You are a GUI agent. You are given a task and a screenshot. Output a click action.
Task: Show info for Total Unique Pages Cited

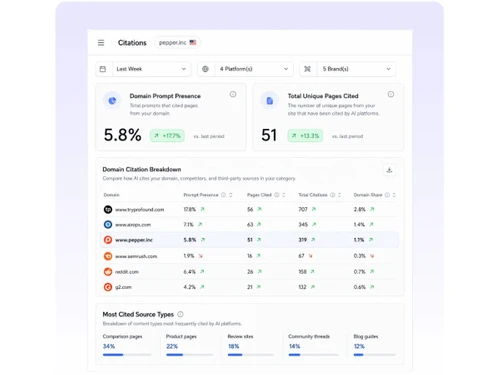391,94
